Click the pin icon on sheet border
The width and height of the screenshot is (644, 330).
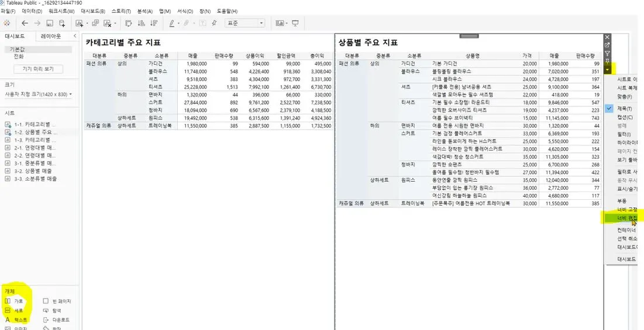pos(608,61)
